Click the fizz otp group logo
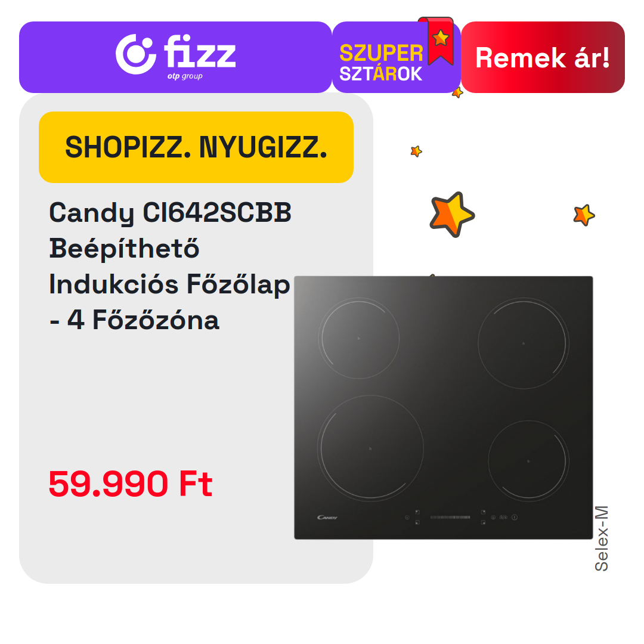The height and width of the screenshot is (644, 644). click(x=176, y=57)
